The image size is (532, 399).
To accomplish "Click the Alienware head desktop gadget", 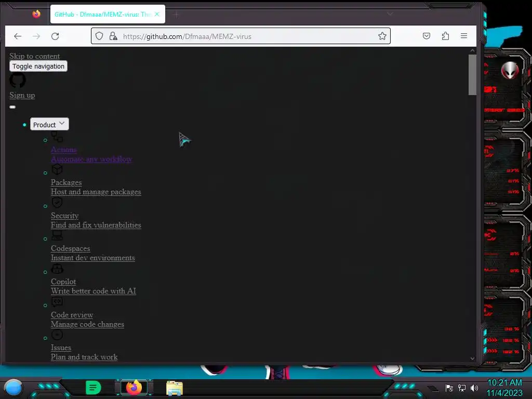I will [510, 70].
